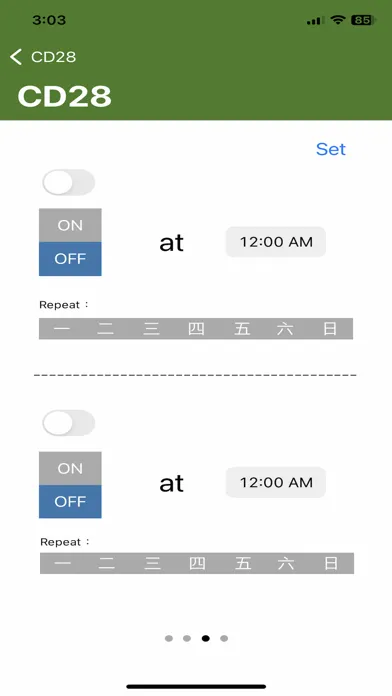Screen dimensions: 392x696
Task: Toggle the first schedule enable switch
Action: [x=69, y=182]
